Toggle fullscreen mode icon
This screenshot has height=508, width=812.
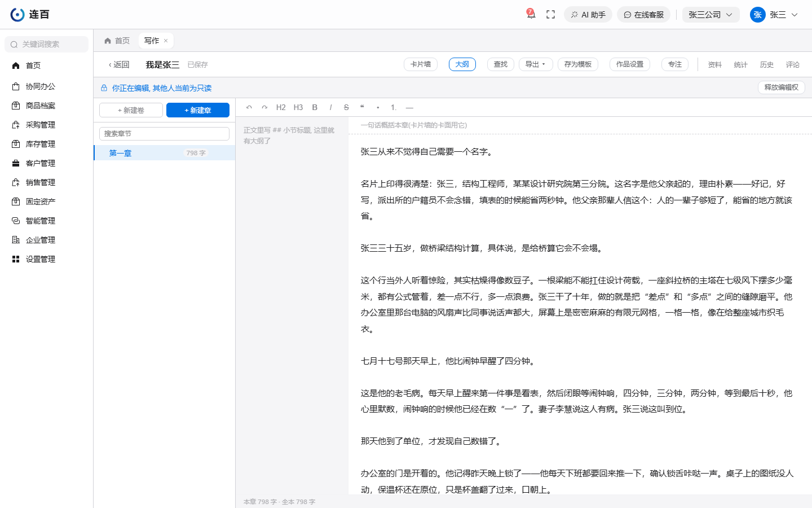pyautogui.click(x=551, y=15)
